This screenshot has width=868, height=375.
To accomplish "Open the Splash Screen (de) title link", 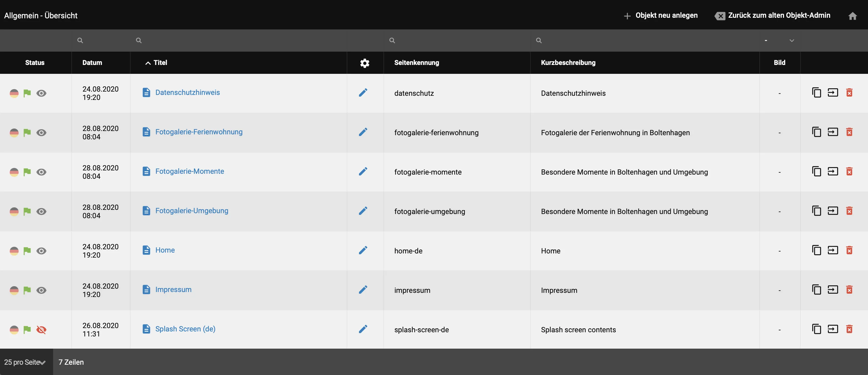I will tap(185, 329).
